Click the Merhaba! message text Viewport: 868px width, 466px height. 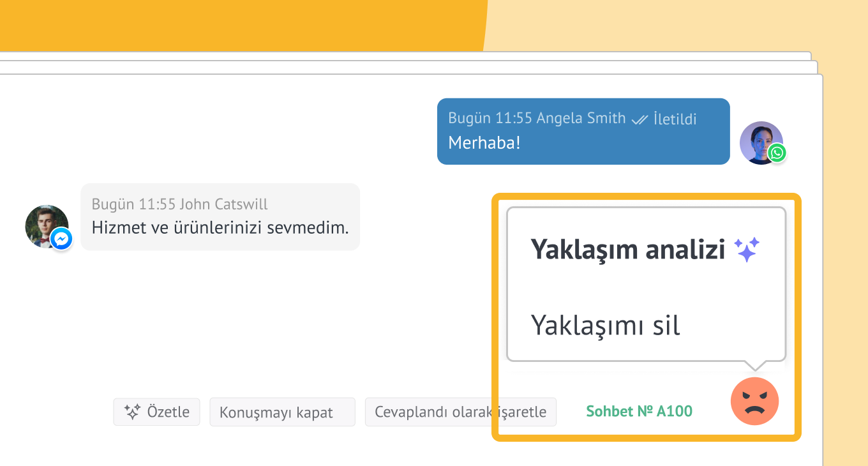[x=484, y=142]
